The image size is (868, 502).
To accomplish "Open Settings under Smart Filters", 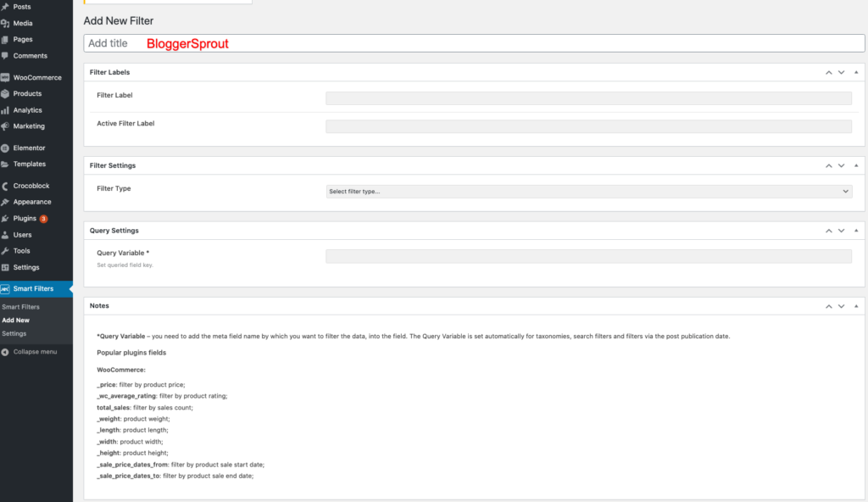I will [14, 333].
